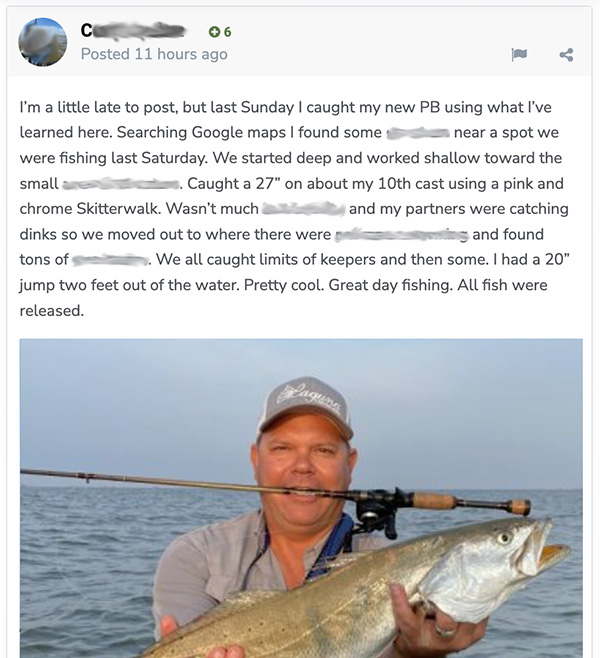The width and height of the screenshot is (600, 658).
Task: Share the post via the share icon
Action: [566, 54]
